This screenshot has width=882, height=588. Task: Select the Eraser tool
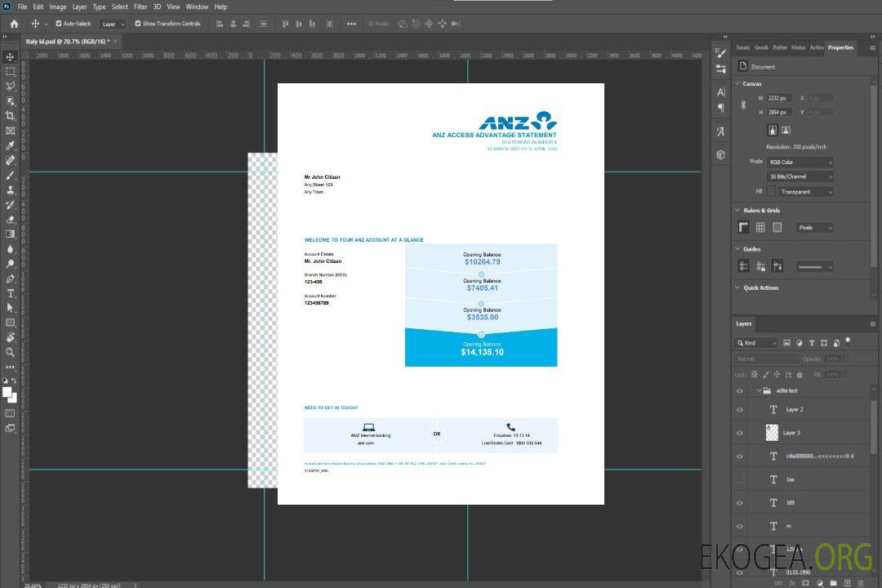10,220
